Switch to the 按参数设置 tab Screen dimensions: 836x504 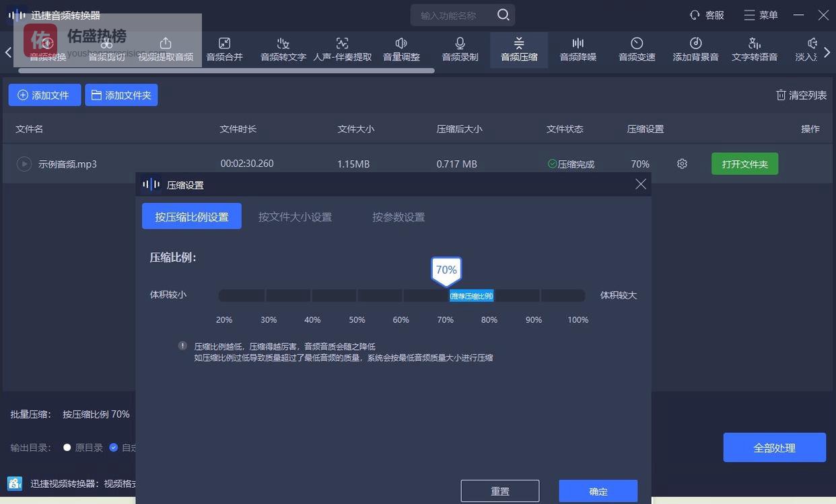[x=398, y=217]
